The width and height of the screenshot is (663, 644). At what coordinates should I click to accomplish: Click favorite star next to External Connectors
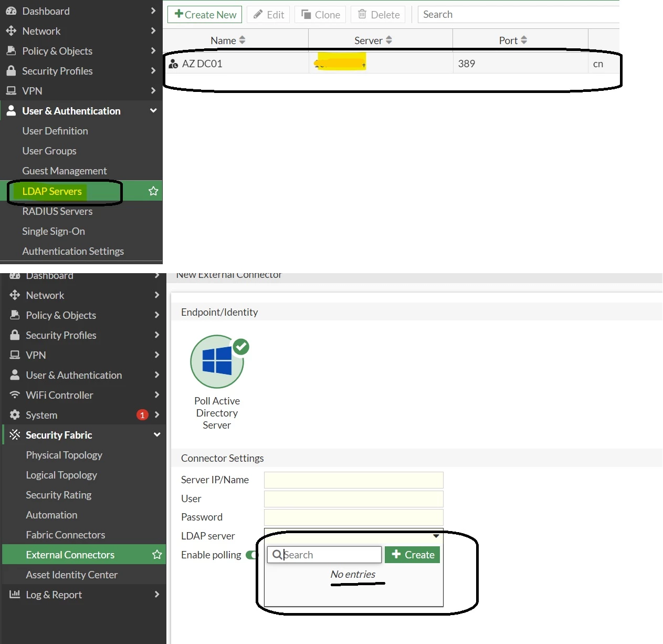157,555
